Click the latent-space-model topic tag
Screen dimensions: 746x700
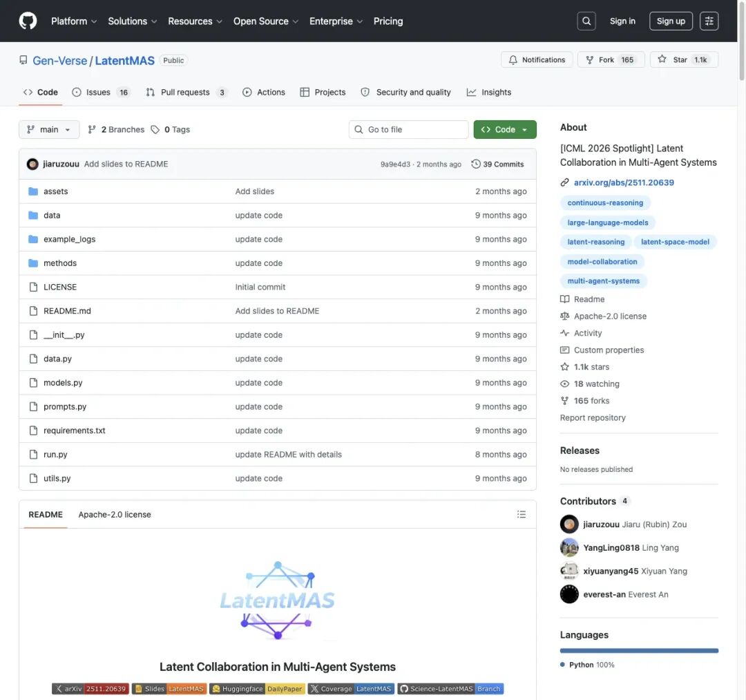click(x=675, y=242)
